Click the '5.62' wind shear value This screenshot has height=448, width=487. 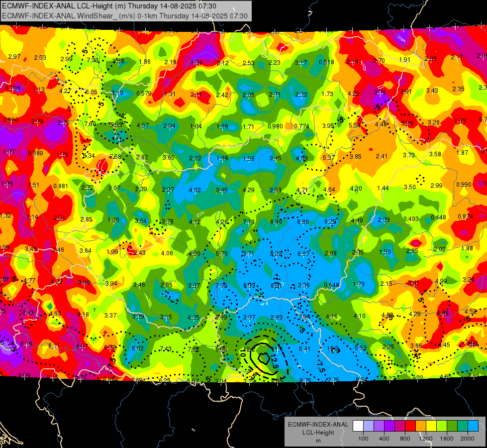pos(138,348)
